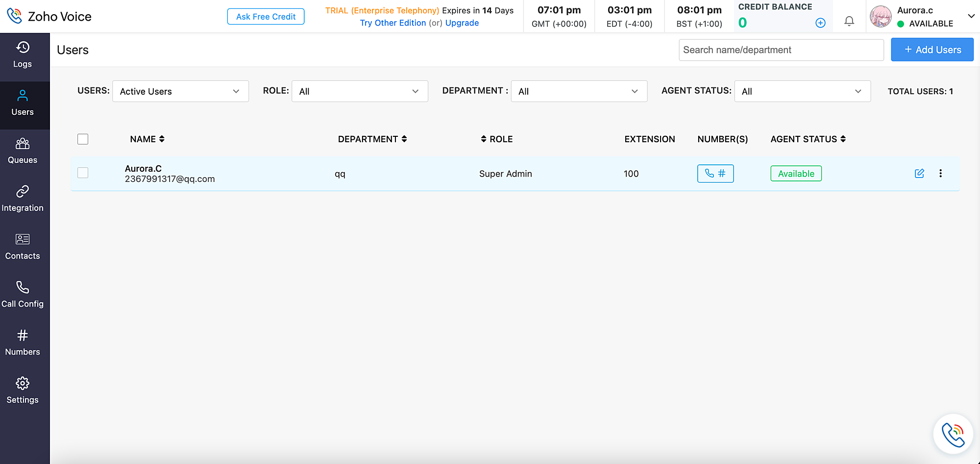Toggle the select-all users checkbox
This screenshot has width=980, height=464.
click(x=83, y=139)
